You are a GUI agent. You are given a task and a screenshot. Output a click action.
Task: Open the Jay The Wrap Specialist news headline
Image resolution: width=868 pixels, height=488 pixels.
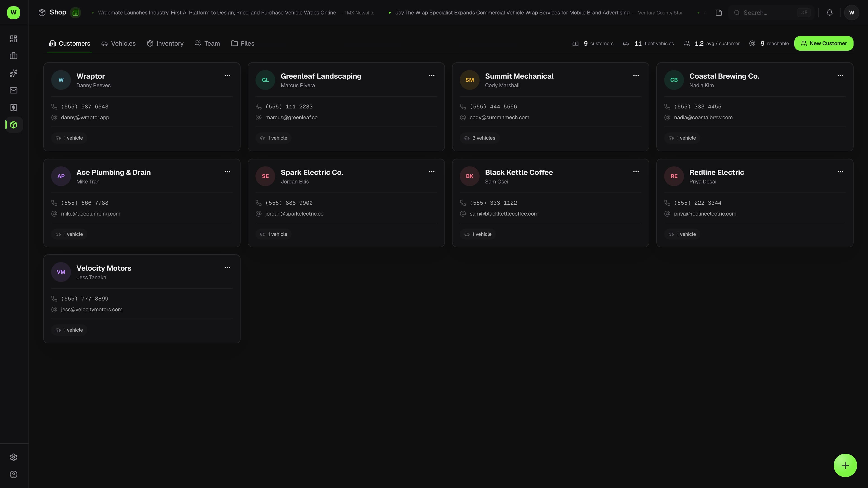[x=512, y=12]
